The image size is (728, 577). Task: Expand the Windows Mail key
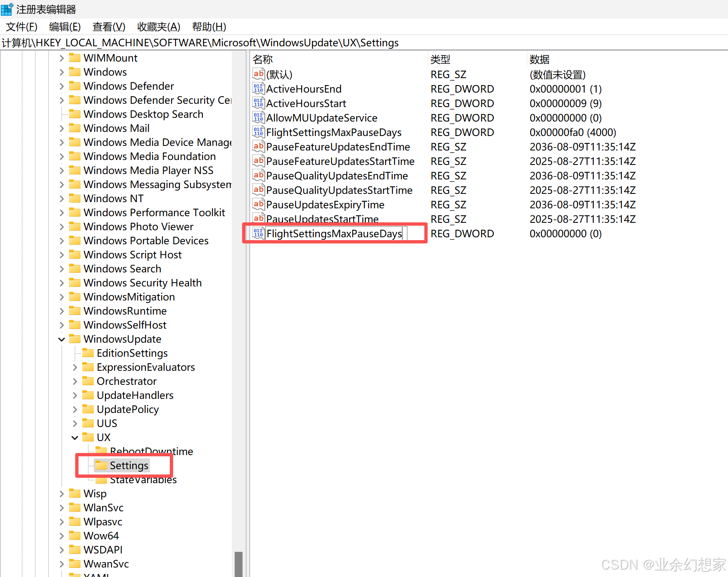62,128
